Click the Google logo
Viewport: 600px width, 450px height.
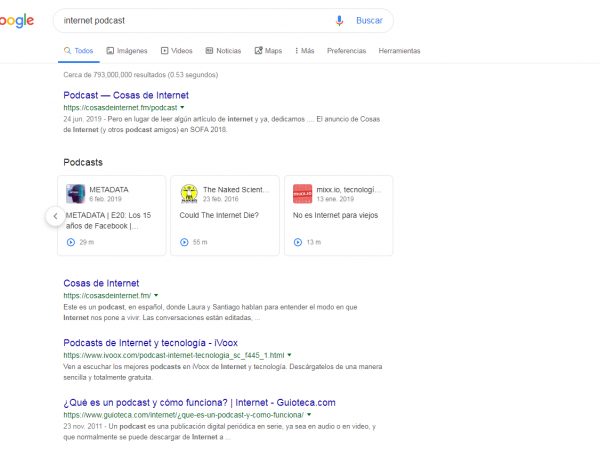pyautogui.click(x=16, y=21)
